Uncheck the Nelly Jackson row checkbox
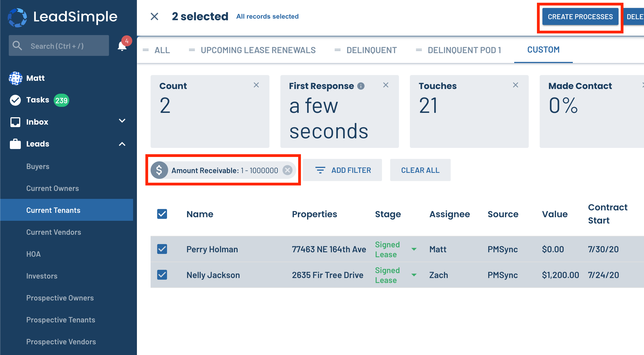The image size is (644, 355). [162, 275]
